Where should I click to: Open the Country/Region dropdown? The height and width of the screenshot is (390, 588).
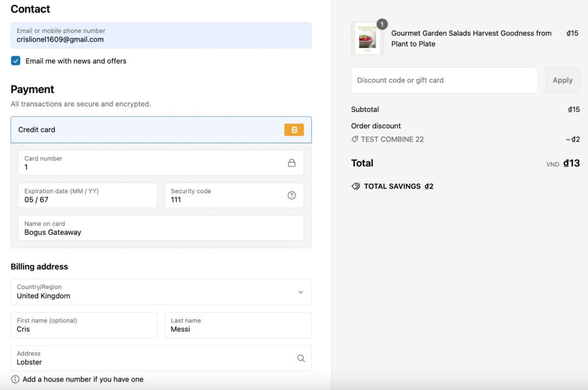tap(161, 292)
